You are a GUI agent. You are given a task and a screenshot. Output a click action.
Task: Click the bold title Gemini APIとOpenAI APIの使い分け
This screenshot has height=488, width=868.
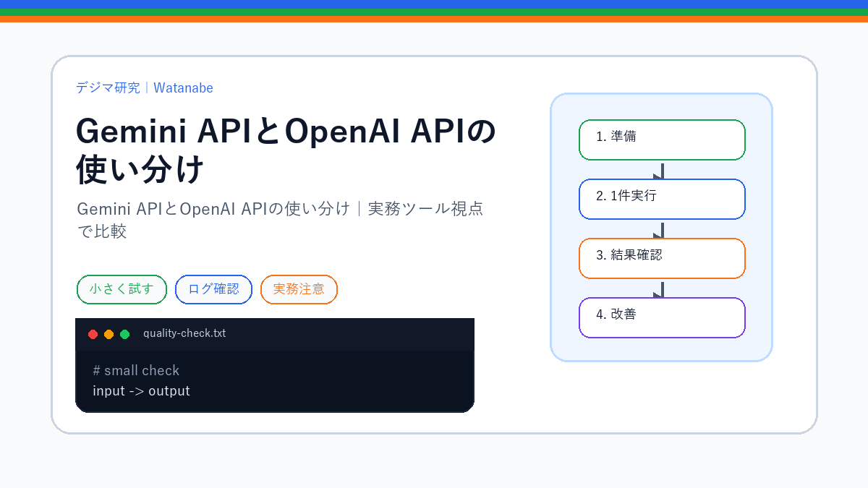(x=286, y=150)
